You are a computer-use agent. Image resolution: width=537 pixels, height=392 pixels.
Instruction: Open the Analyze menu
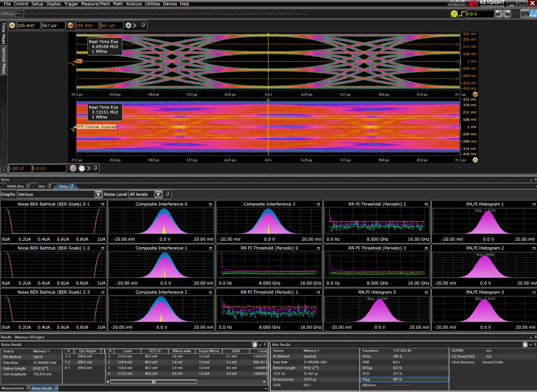(x=134, y=4)
